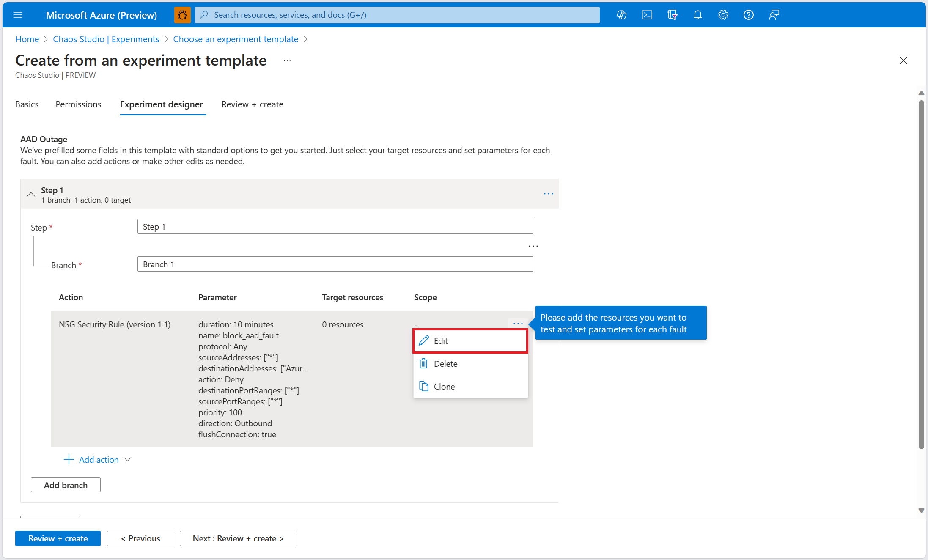This screenshot has width=928, height=560.
Task: Delete the NSG Security Rule action
Action: (445, 363)
